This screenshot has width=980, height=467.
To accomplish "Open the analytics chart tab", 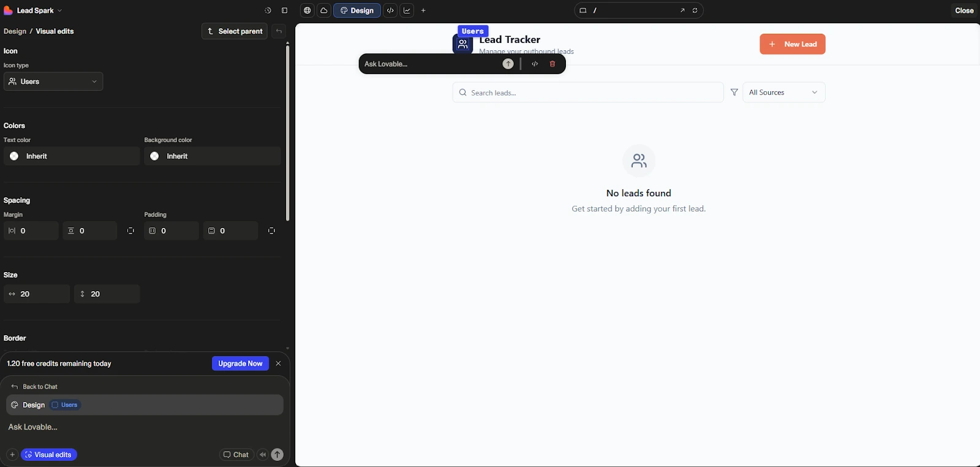I will click(407, 10).
